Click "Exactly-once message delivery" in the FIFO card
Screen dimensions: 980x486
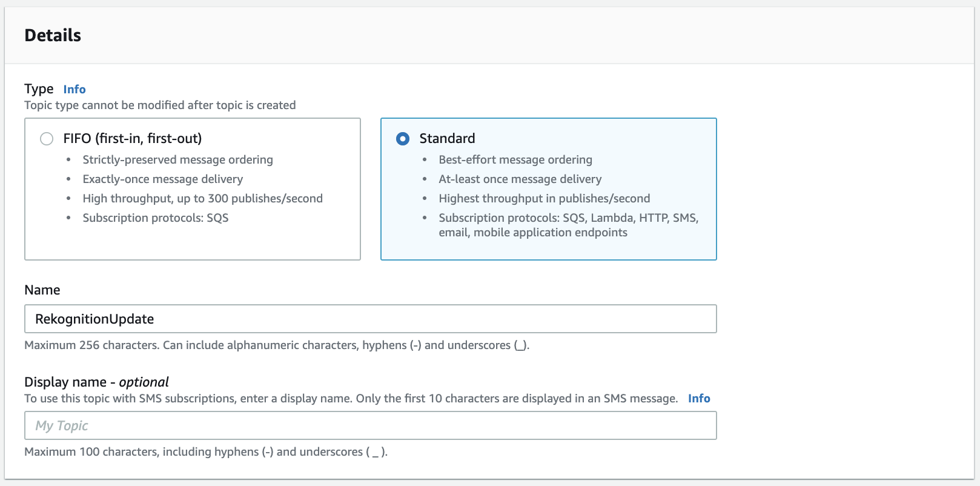[162, 179]
